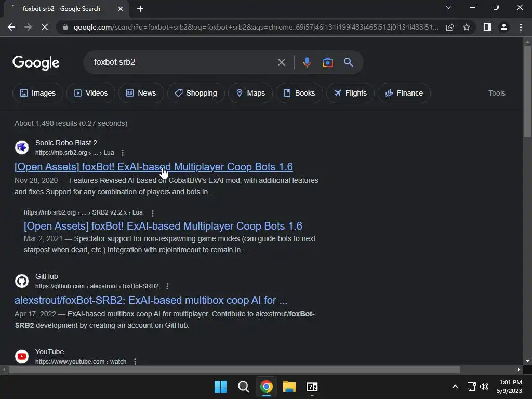Screen dimensions: 532x399
Task: Click the GitHub favicon
Action: [22, 281]
